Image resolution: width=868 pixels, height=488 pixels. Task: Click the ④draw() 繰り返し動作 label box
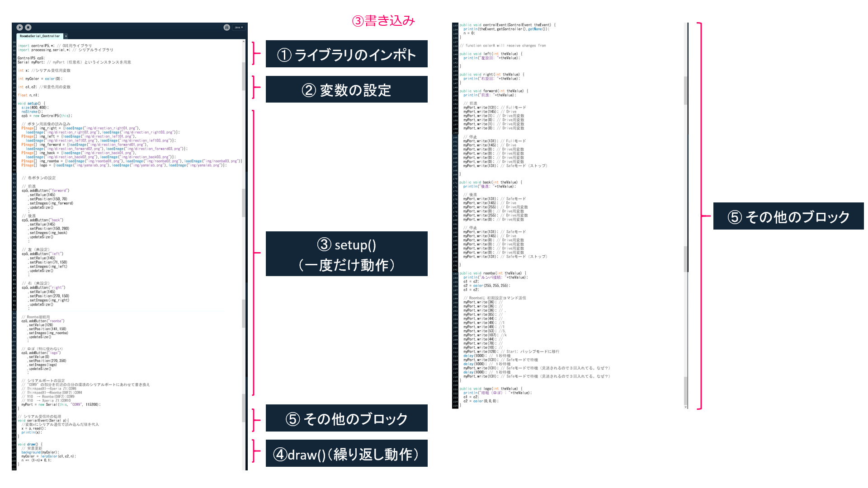click(x=346, y=454)
